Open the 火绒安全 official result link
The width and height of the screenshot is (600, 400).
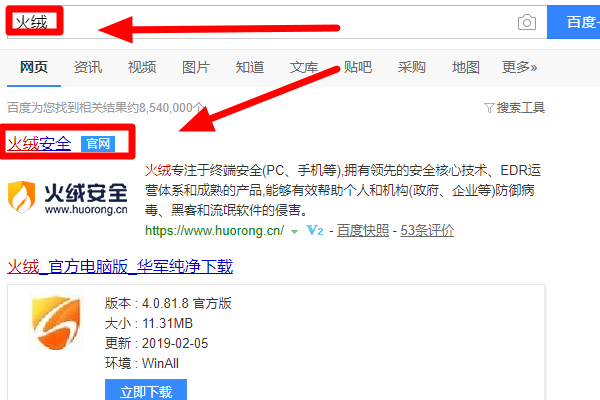click(39, 144)
